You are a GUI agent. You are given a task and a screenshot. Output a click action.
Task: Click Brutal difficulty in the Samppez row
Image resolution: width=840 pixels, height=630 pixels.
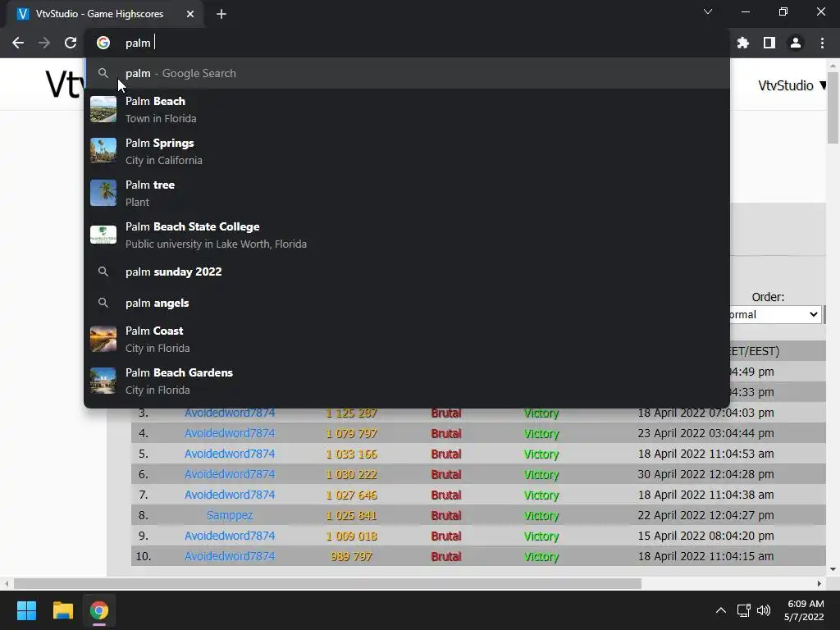[x=446, y=515]
